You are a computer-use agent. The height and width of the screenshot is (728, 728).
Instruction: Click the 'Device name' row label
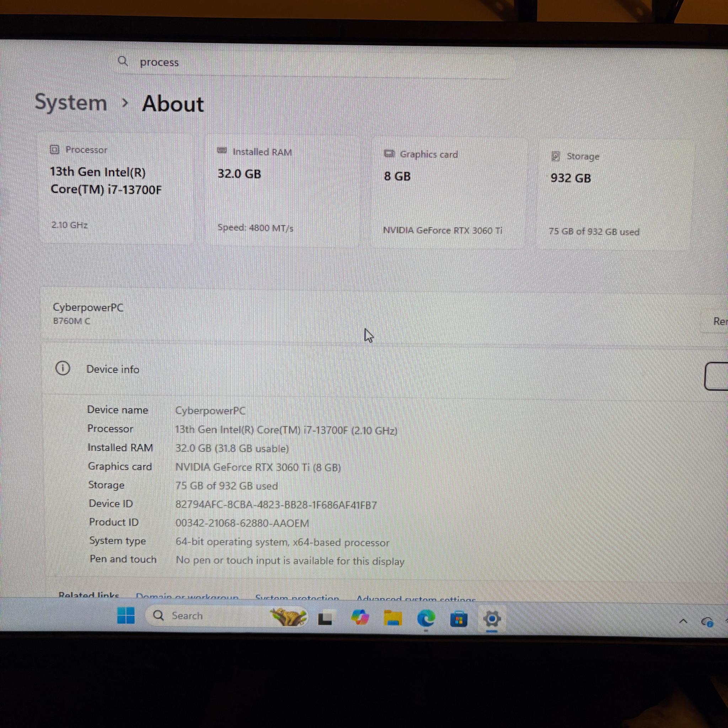(118, 409)
